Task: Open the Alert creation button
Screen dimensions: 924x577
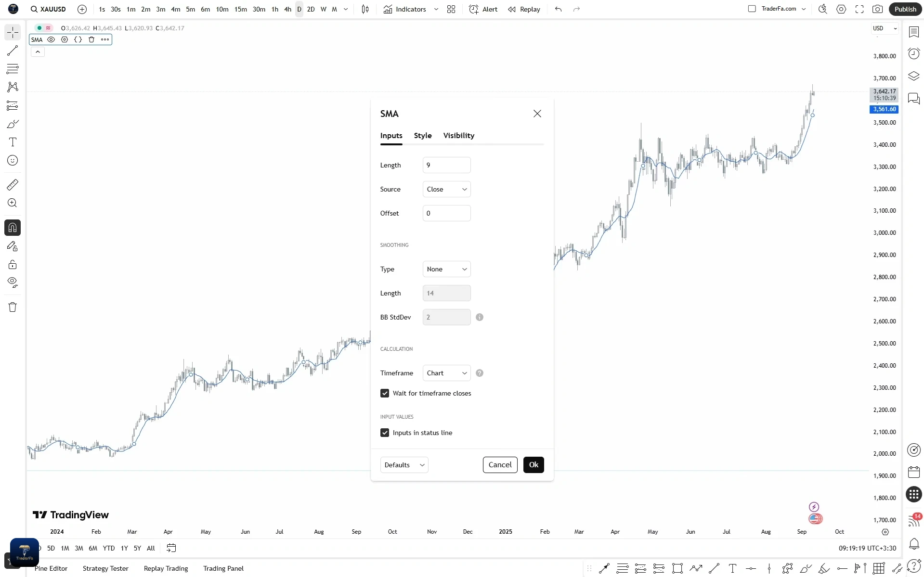Action: 483,9
